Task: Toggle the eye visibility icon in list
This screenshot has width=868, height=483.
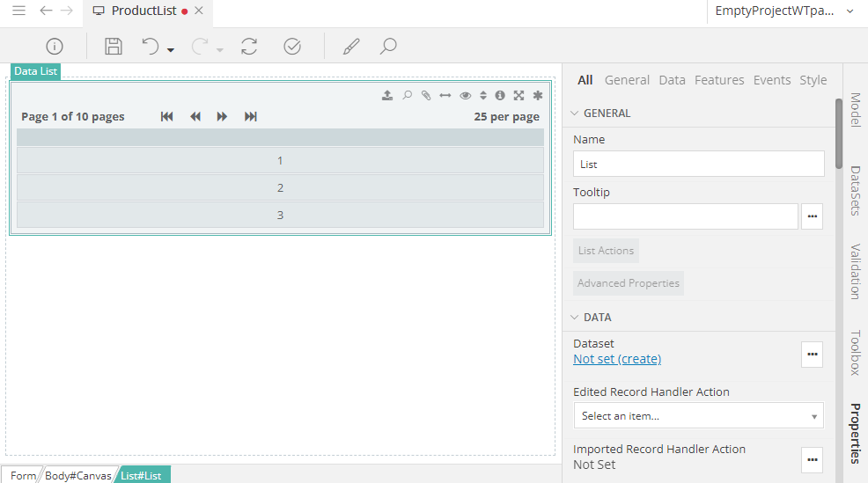Action: pos(466,96)
